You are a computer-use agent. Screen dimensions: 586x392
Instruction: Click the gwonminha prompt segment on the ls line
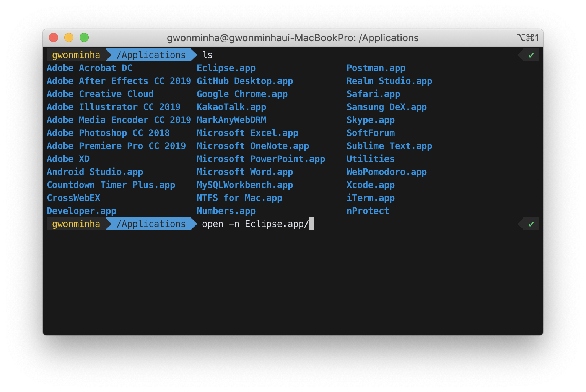tap(76, 55)
